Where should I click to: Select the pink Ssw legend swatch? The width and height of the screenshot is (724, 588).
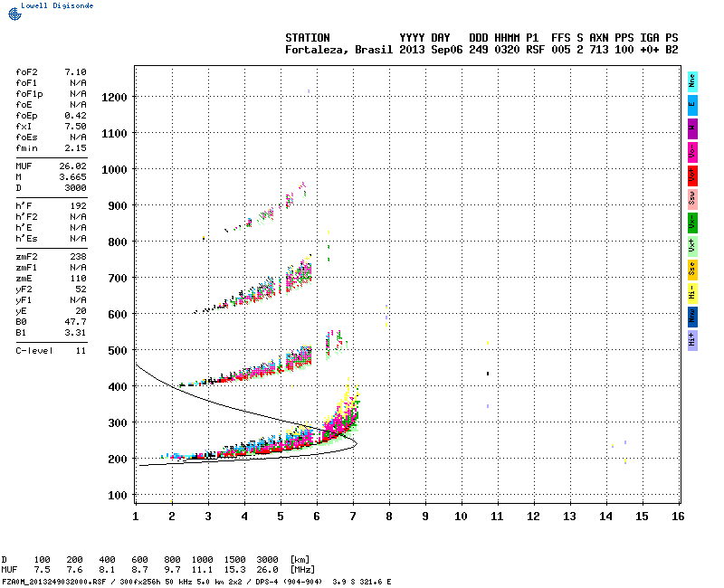(x=692, y=199)
